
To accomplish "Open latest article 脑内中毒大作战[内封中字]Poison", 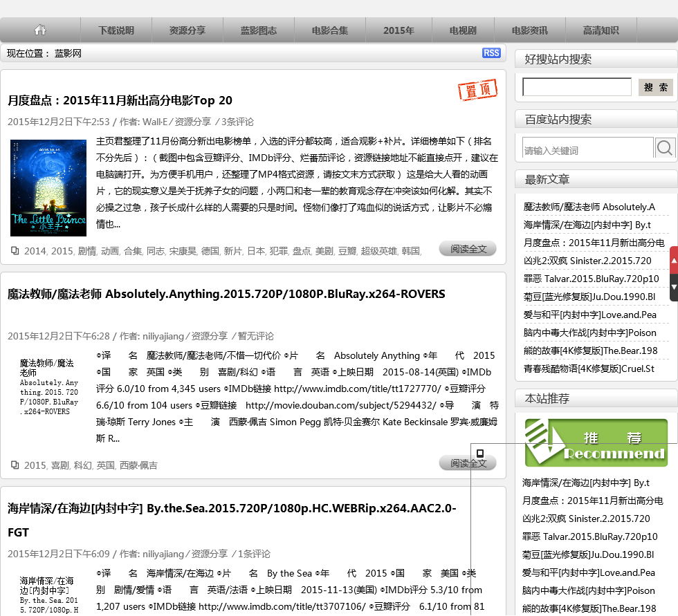I will [589, 333].
